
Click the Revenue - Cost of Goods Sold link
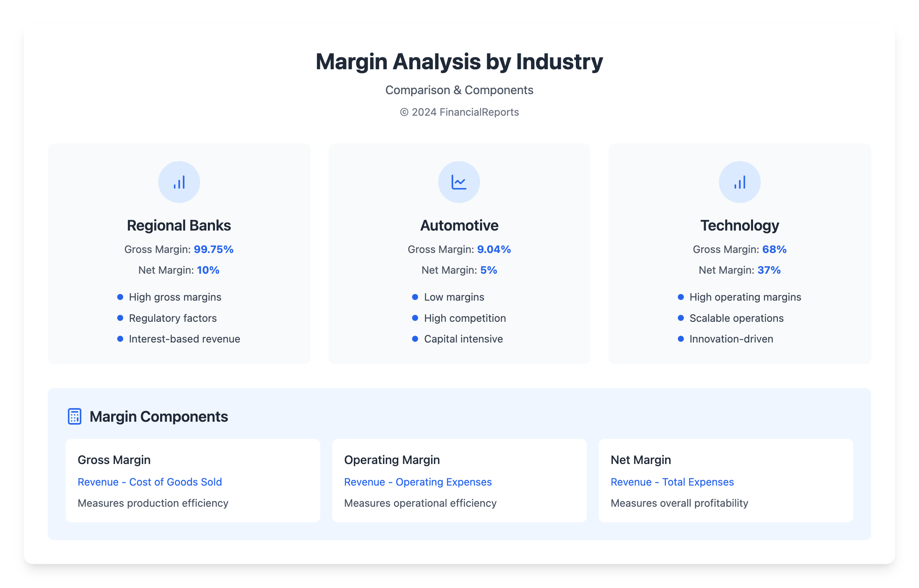point(150,482)
